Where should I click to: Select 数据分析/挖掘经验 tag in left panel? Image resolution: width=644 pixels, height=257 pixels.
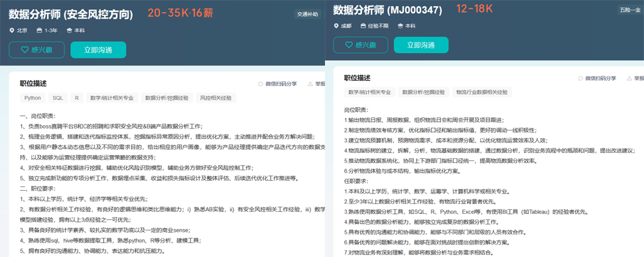(x=166, y=98)
